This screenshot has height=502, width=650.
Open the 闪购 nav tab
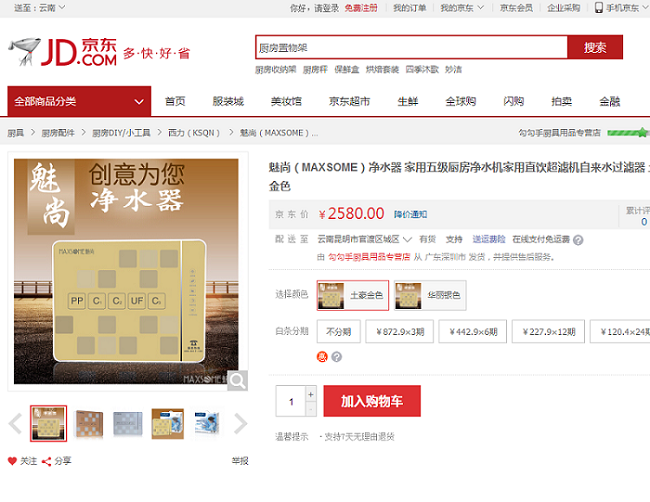point(514,101)
